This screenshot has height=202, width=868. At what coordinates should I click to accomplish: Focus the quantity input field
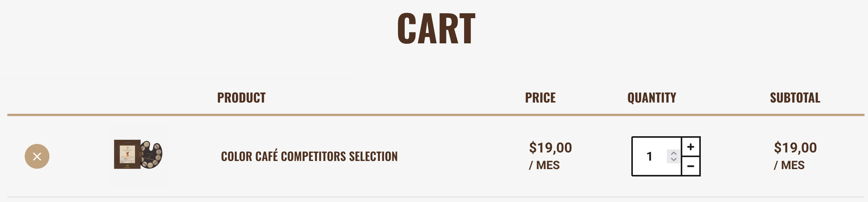(x=650, y=156)
